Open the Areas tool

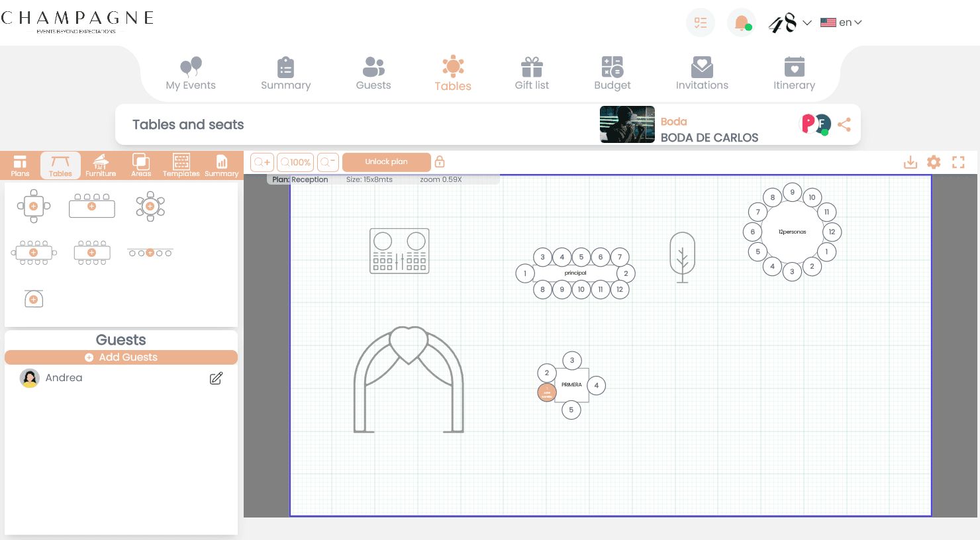(140, 165)
